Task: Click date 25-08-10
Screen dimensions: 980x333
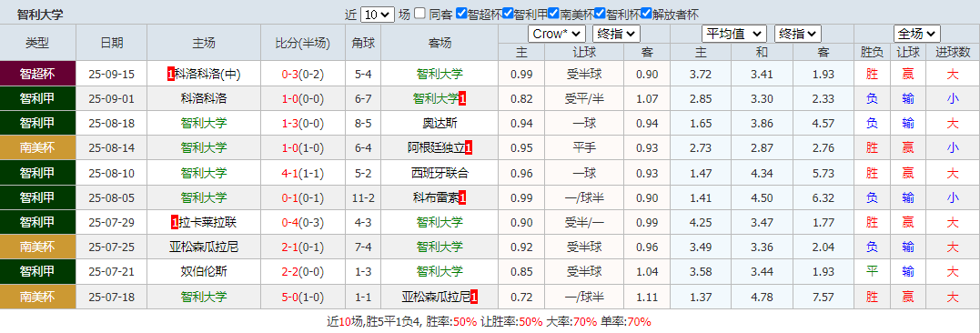Action: [112, 173]
